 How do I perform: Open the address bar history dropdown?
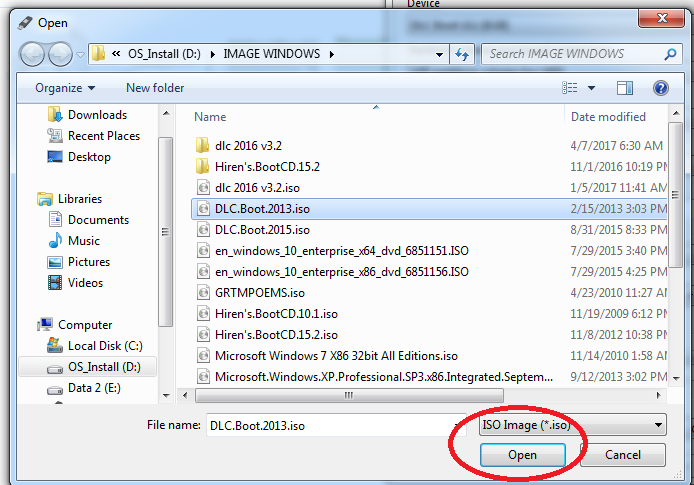point(439,55)
